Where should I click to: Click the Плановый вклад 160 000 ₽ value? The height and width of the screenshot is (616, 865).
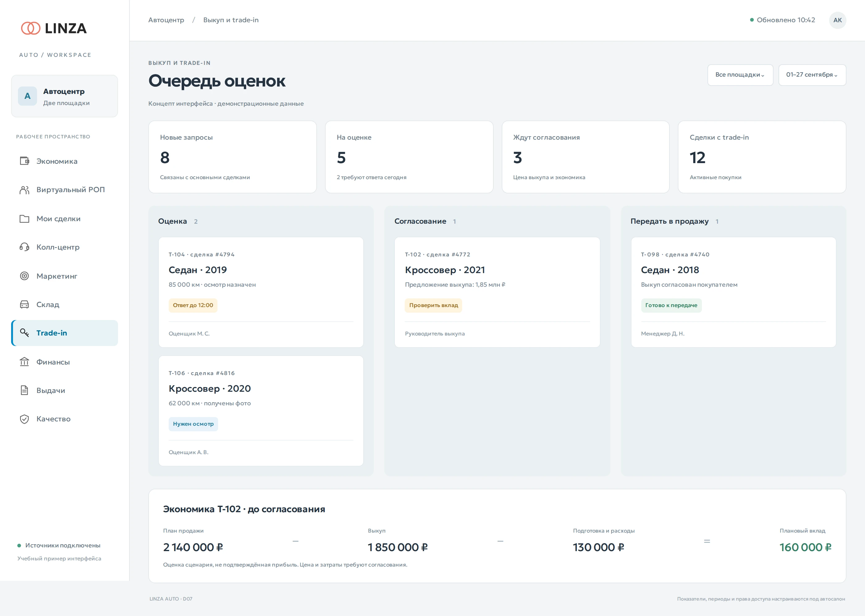pos(805,547)
